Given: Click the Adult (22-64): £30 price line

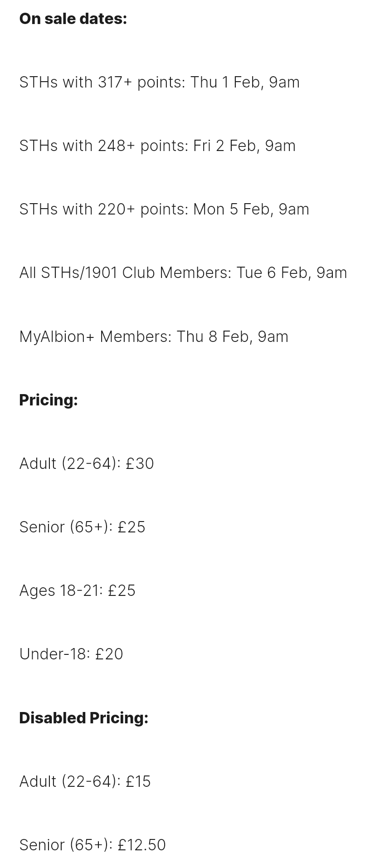Looking at the screenshot, I should pos(87,463).
